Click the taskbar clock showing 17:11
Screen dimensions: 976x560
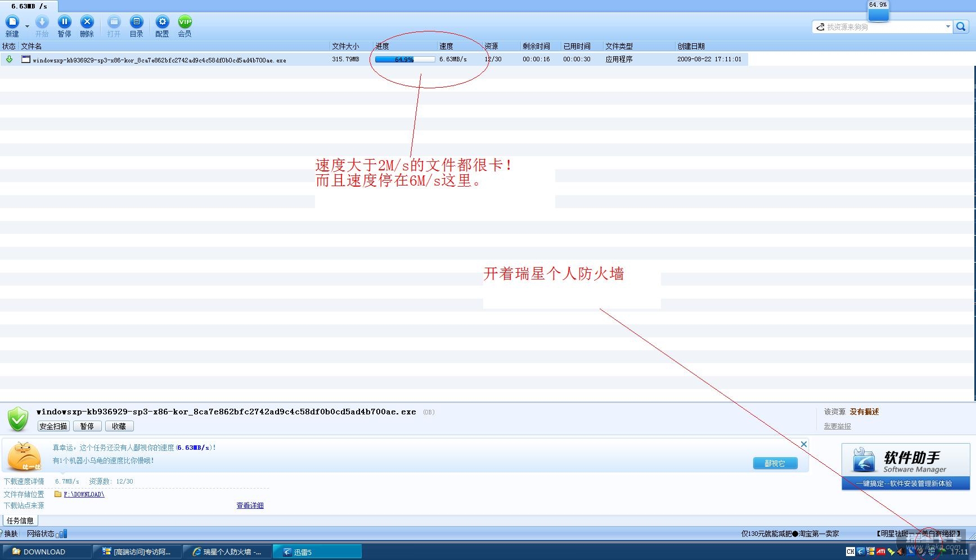click(959, 552)
